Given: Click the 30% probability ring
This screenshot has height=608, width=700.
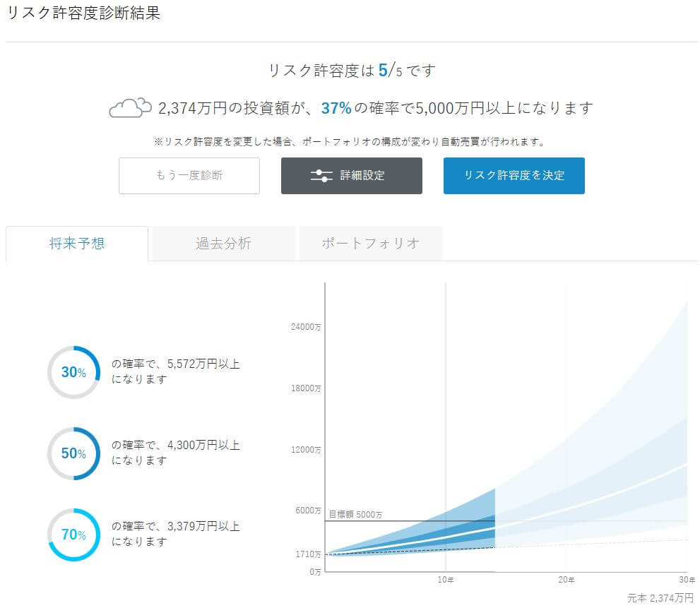Looking at the screenshot, I should (x=73, y=372).
